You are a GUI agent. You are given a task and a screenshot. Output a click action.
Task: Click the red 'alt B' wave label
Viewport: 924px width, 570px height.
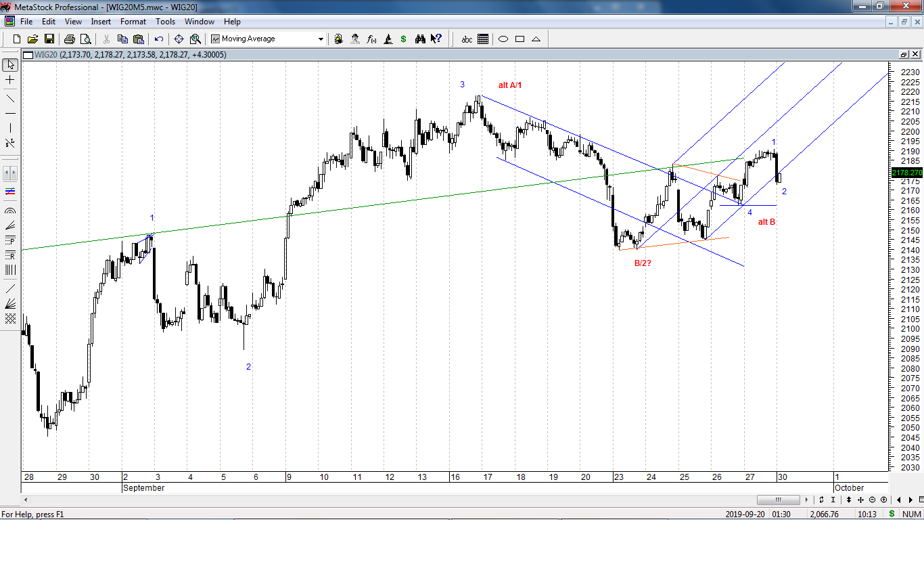click(766, 222)
